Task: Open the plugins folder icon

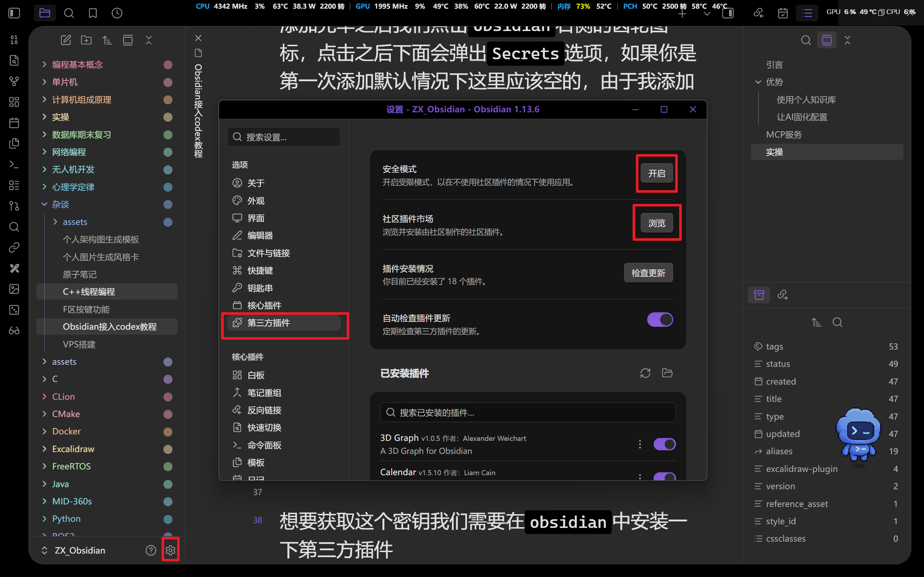Action: (x=667, y=373)
